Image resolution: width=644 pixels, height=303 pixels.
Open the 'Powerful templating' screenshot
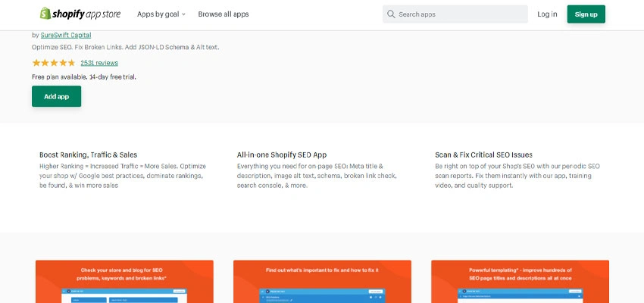520,281
